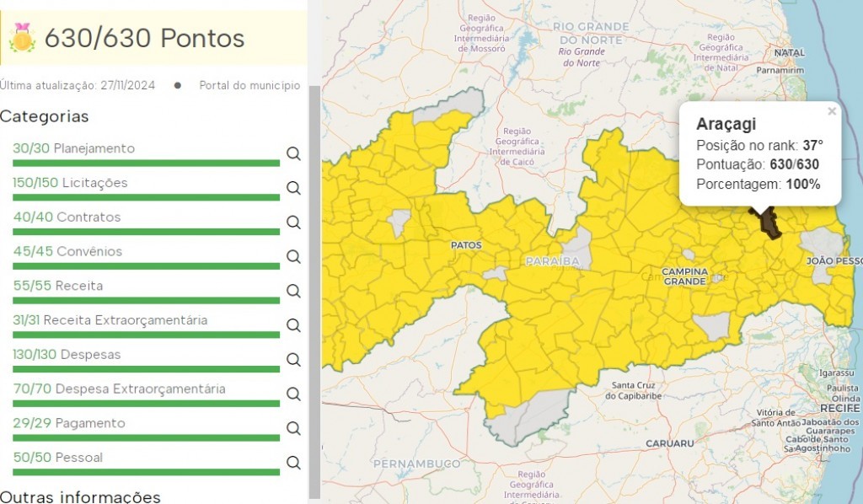Close the Araçagi map popup
This screenshot has width=863, height=504.
832,111
